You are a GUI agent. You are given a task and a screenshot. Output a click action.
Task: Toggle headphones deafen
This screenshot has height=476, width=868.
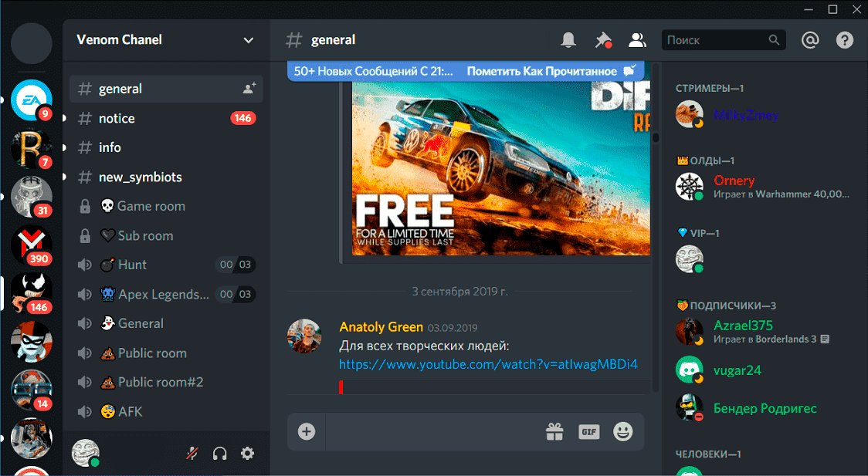[219, 454]
